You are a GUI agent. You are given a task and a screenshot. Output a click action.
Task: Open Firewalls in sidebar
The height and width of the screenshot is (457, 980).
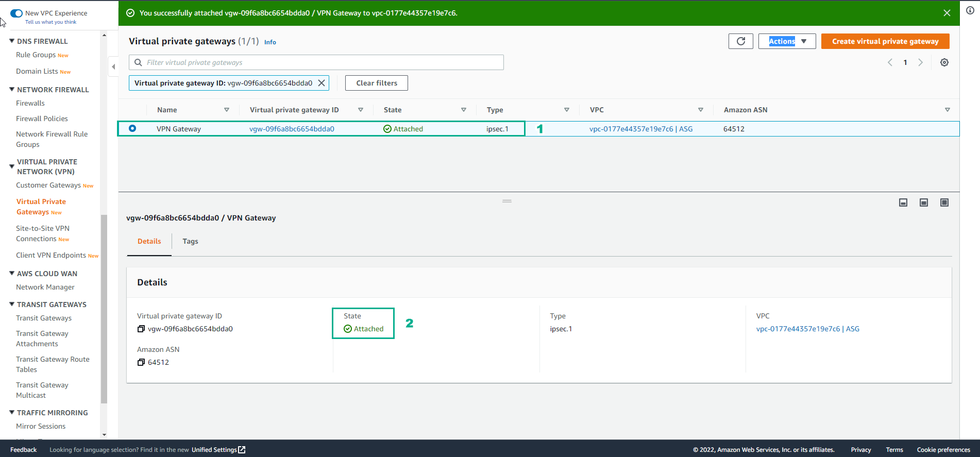tap(30, 103)
